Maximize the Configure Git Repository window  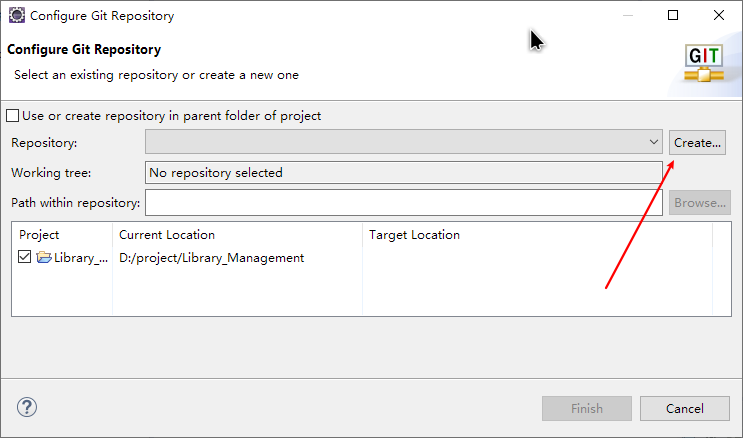point(673,15)
